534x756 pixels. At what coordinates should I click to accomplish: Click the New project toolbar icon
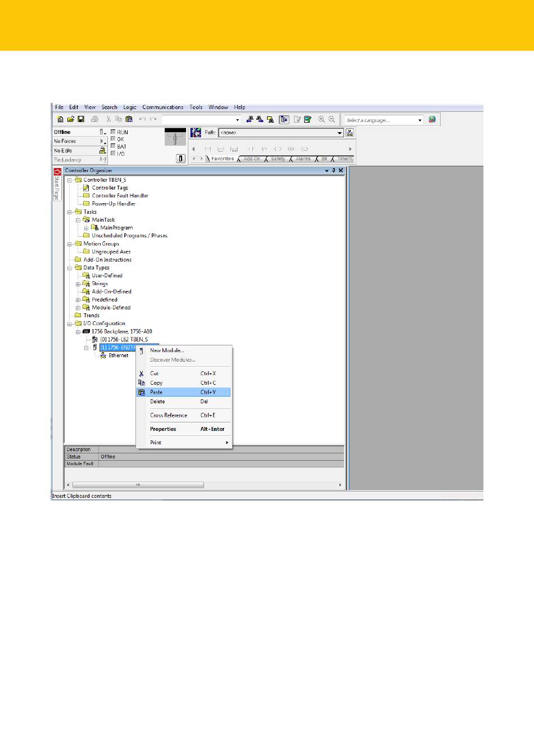[60, 119]
